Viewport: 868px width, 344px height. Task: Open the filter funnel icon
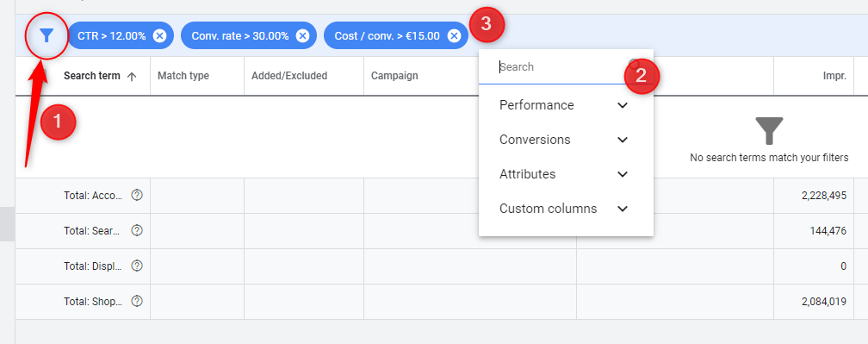coord(47,36)
